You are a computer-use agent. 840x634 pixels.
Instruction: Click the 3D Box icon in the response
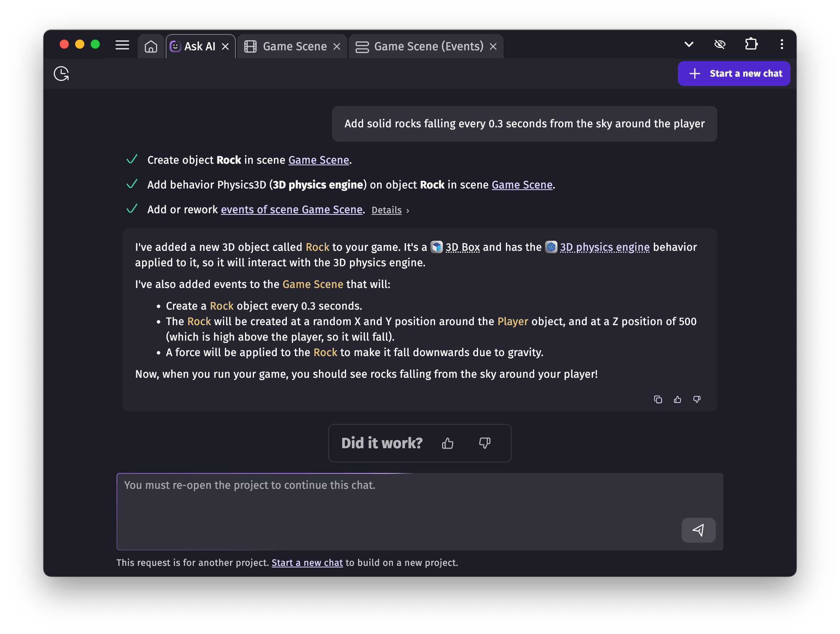coord(437,247)
